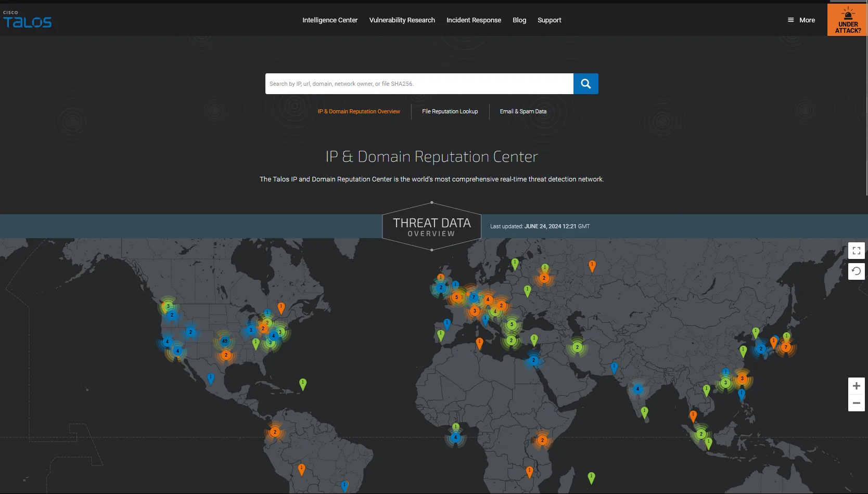
Task: Open Intelligence Center menu
Action: (330, 20)
